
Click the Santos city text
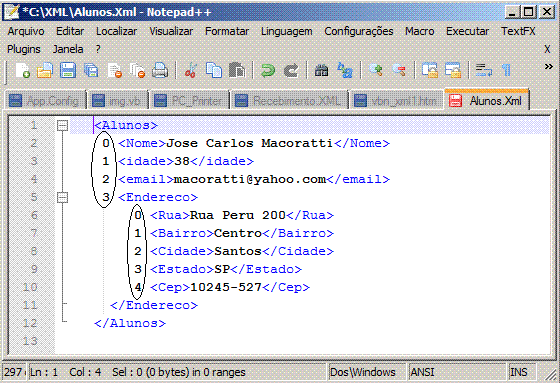click(238, 251)
